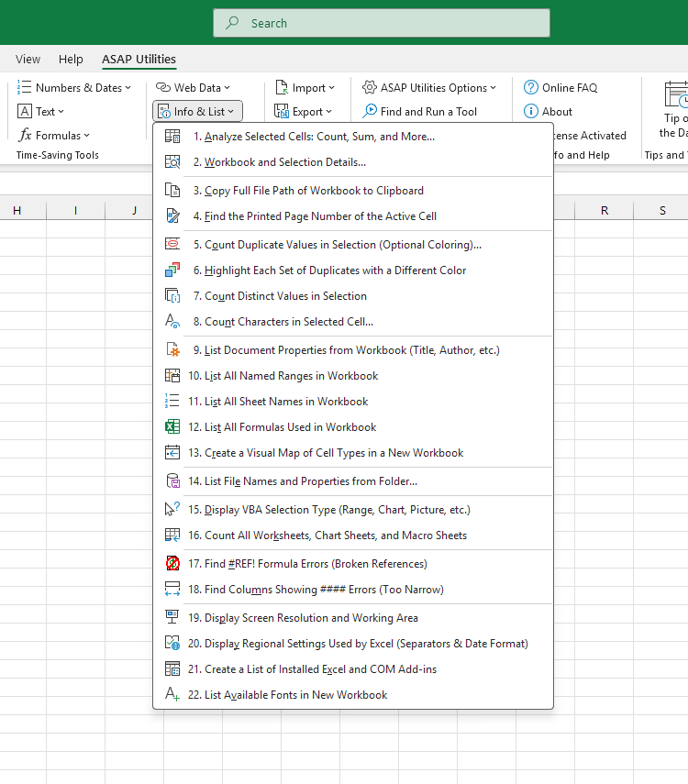The width and height of the screenshot is (688, 784).
Task: Click the Find and Run a Tool icon
Action: 370,112
